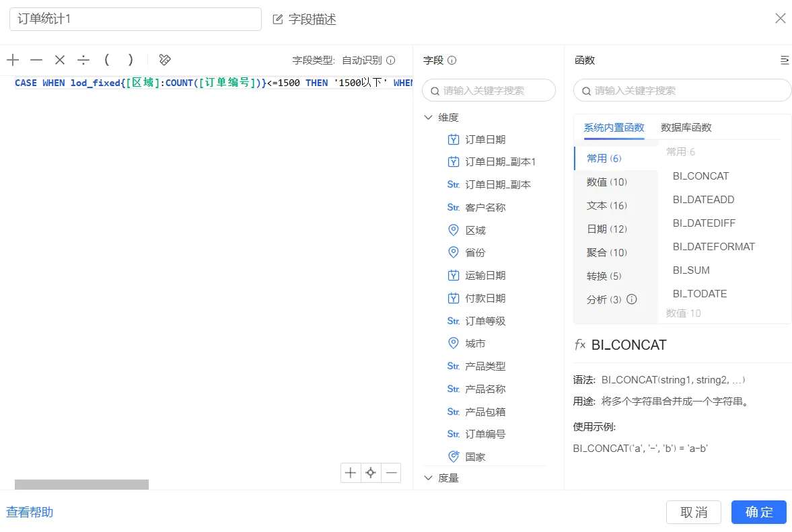The height and width of the screenshot is (532, 792).
Task: Expand the 度量 field group
Action: (x=429, y=478)
